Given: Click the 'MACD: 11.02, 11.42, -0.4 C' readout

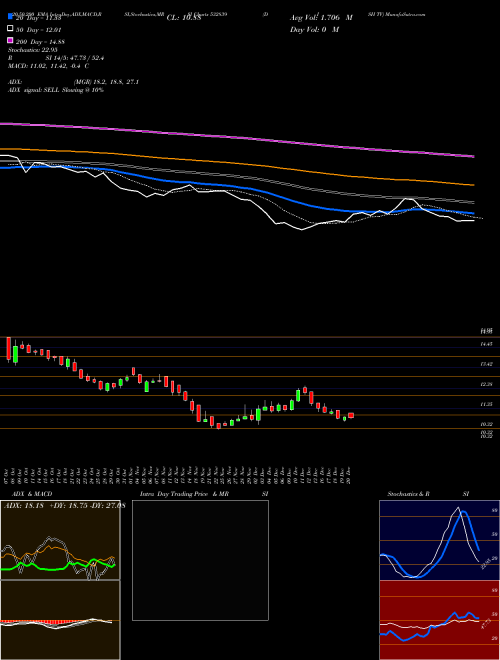Looking at the screenshot, I should pyautogui.click(x=48, y=66).
